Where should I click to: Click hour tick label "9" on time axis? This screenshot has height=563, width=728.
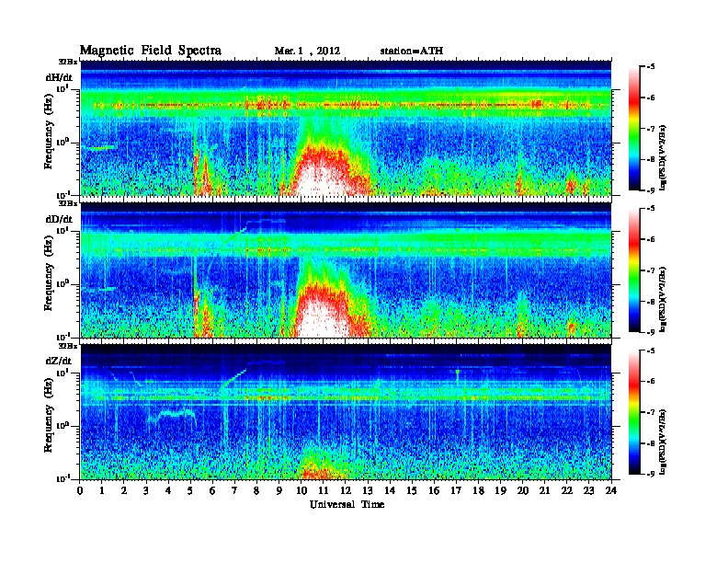point(279,491)
